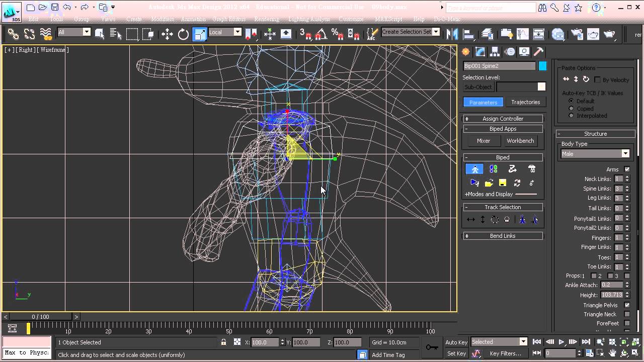Select the Copied radio button
Image resolution: width=644 pixels, height=362 pixels.
(x=571, y=109)
